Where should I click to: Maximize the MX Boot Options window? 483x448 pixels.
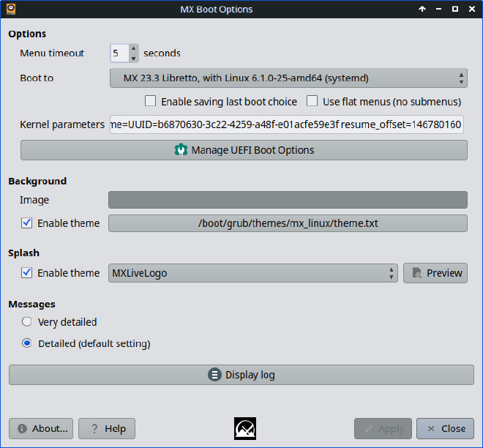455,9
